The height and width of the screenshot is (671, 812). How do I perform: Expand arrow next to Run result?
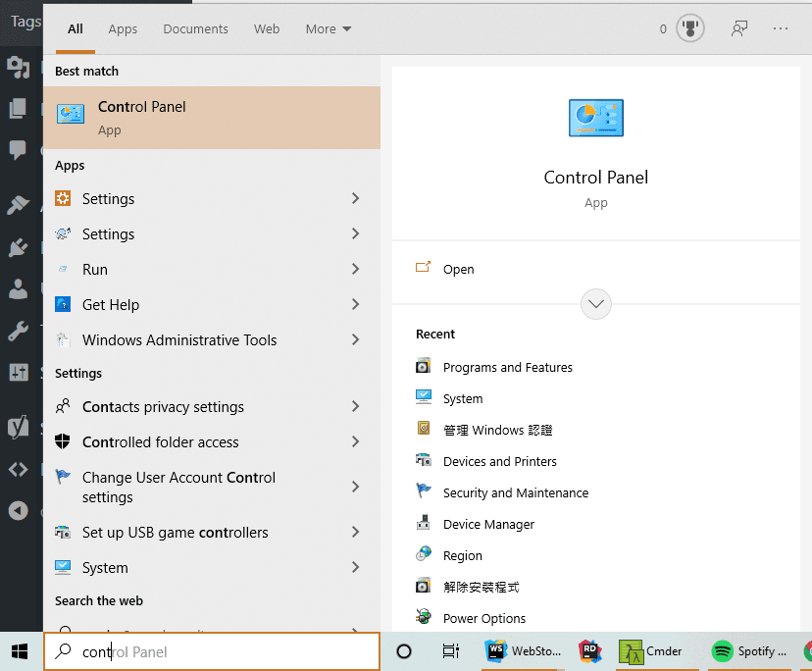(x=355, y=270)
